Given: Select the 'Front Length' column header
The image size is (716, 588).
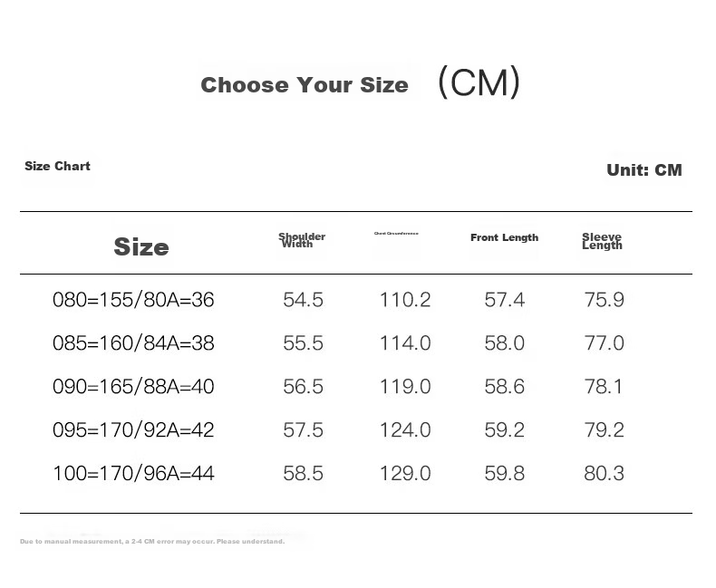Looking at the screenshot, I should (505, 237).
